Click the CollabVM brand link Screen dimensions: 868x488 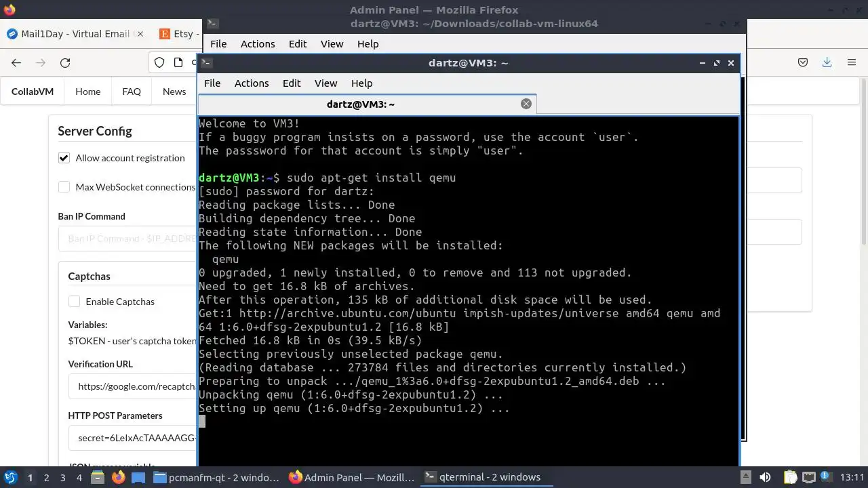pyautogui.click(x=33, y=91)
